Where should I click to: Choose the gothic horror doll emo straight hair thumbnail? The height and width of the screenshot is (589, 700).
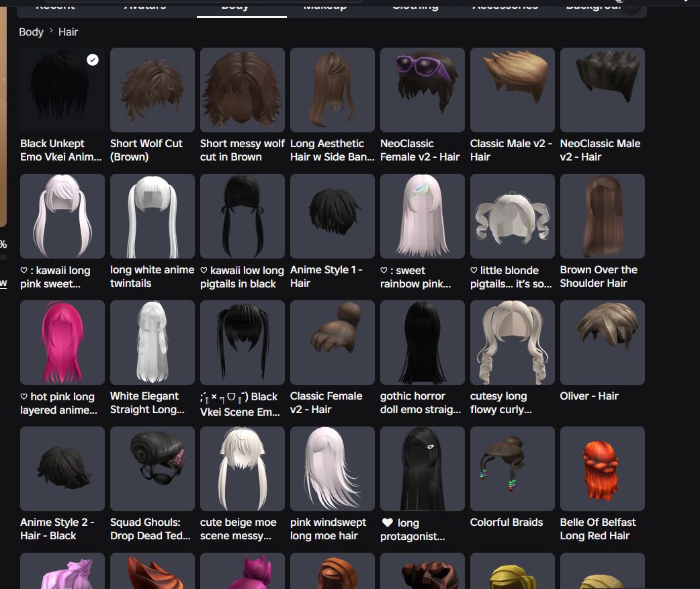coord(423,343)
